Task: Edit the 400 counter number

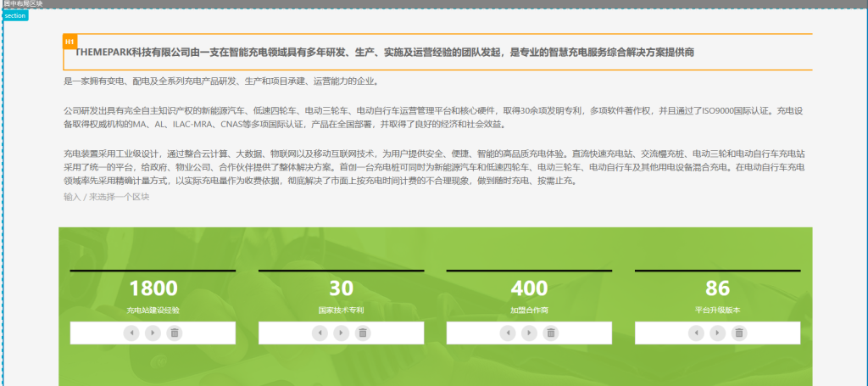Action: click(529, 288)
